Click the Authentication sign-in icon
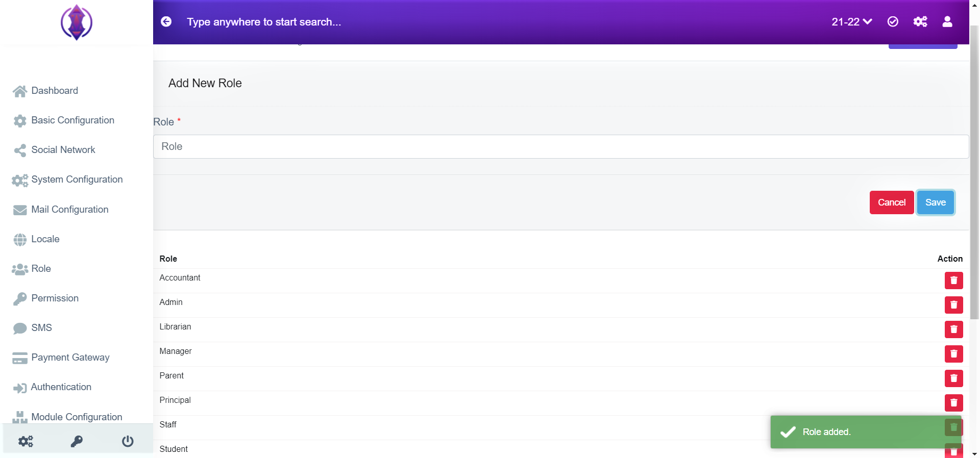The height and width of the screenshot is (458, 980). (x=20, y=388)
